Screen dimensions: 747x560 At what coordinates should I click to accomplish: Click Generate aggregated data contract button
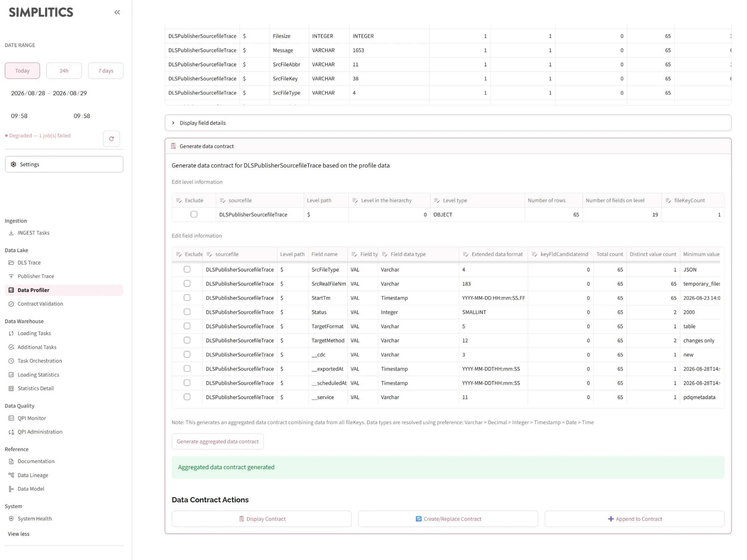pyautogui.click(x=218, y=442)
